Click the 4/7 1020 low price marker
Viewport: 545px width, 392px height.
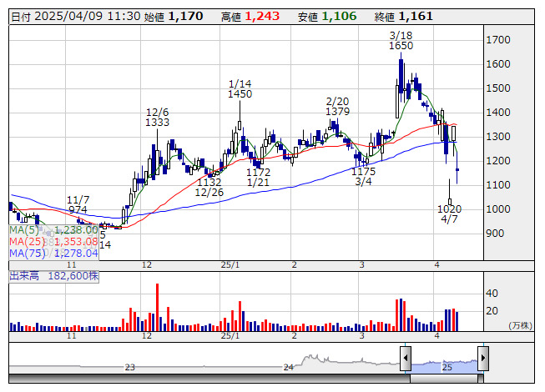click(x=449, y=214)
